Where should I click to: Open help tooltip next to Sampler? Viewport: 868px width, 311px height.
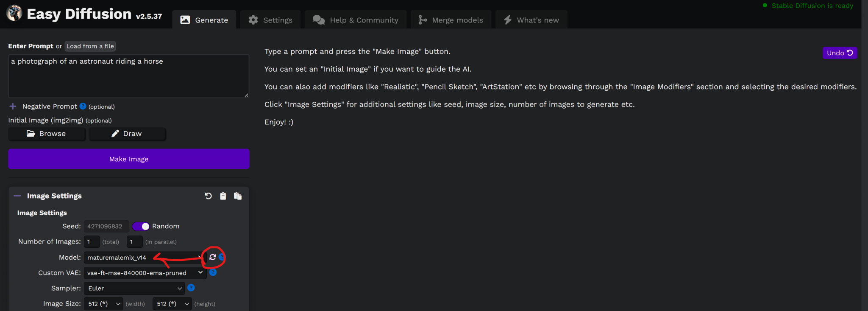pos(191,288)
